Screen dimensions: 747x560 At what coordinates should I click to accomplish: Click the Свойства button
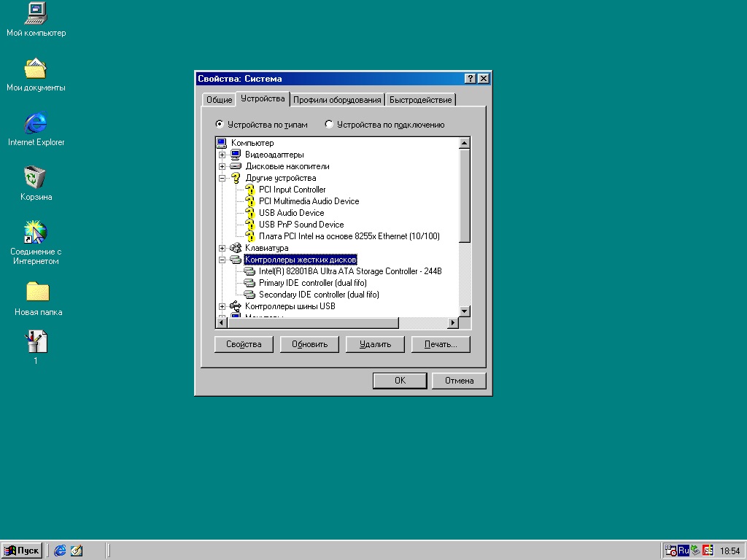click(x=244, y=344)
